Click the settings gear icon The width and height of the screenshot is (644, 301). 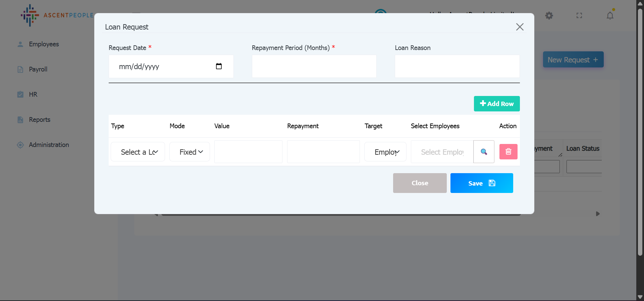point(549,15)
